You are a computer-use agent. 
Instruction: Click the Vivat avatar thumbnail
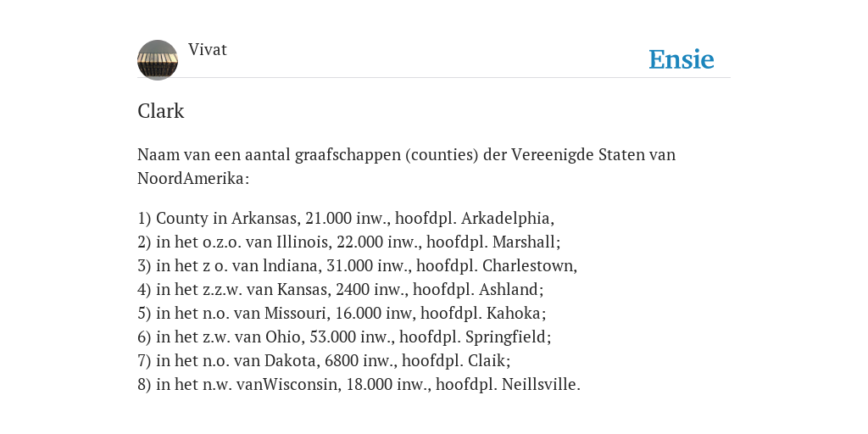(x=158, y=60)
